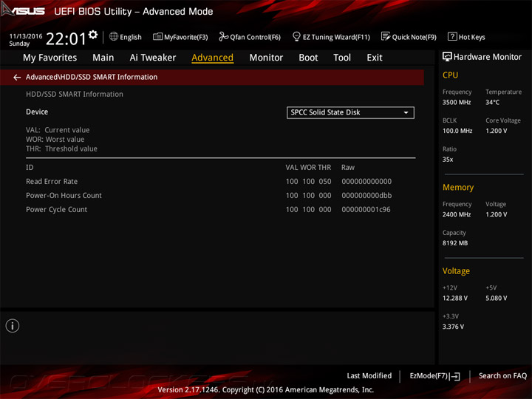
Task: Click the Quick Note notepad icon
Action: 386,36
